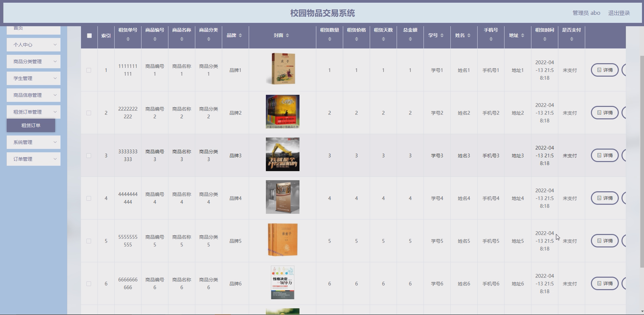This screenshot has width=644, height=315.
Task: Select the 未支付 status in row 2
Action: 570,113
